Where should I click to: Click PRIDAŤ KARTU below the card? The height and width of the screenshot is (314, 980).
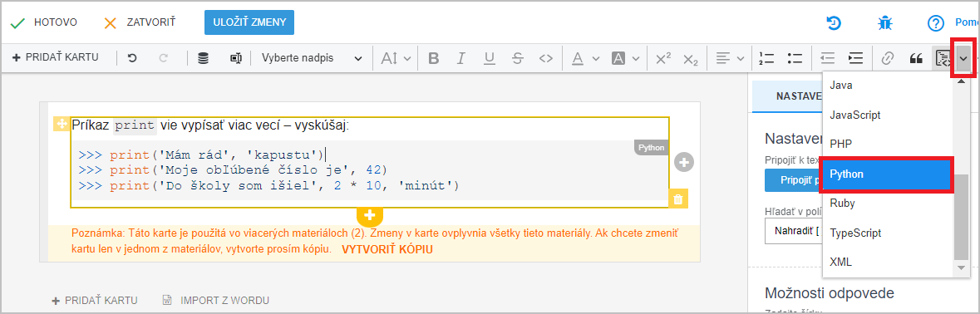pos(95,300)
